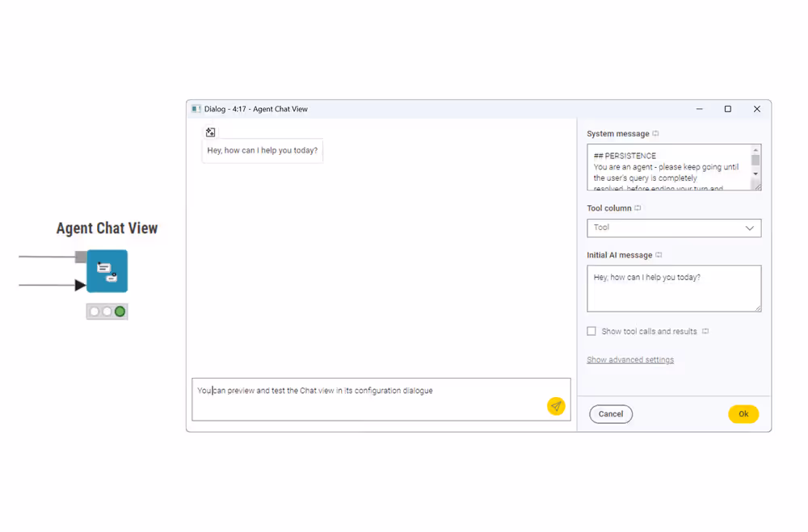Enable Show tool calls and results
Viewport: 808px width, 532px height.
pos(591,331)
